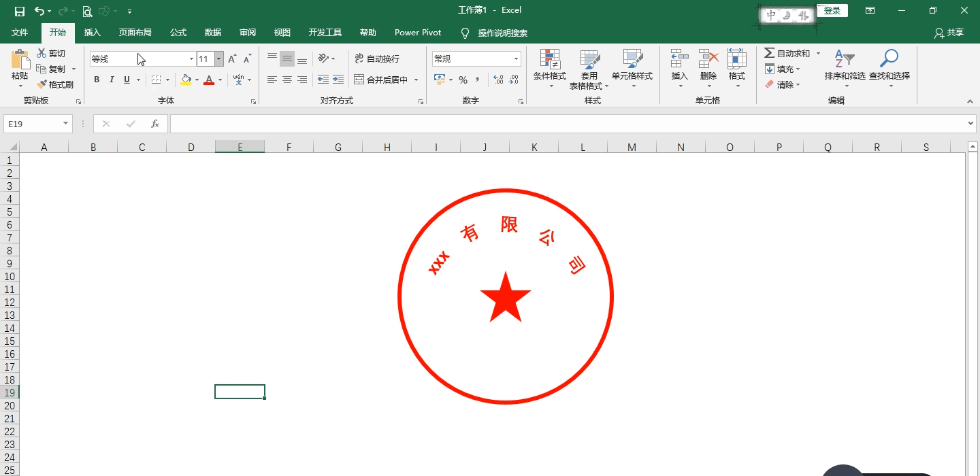The image size is (980, 476).
Task: Apply comma style number format
Action: click(x=478, y=80)
